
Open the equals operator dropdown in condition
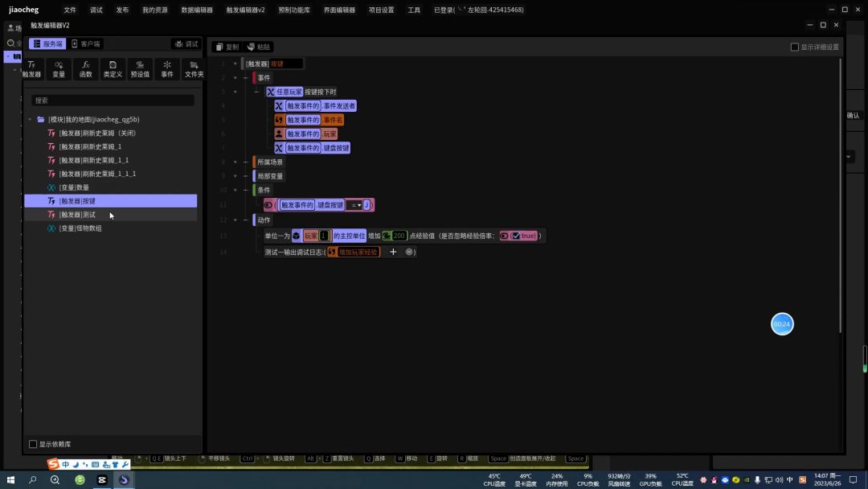(354, 205)
